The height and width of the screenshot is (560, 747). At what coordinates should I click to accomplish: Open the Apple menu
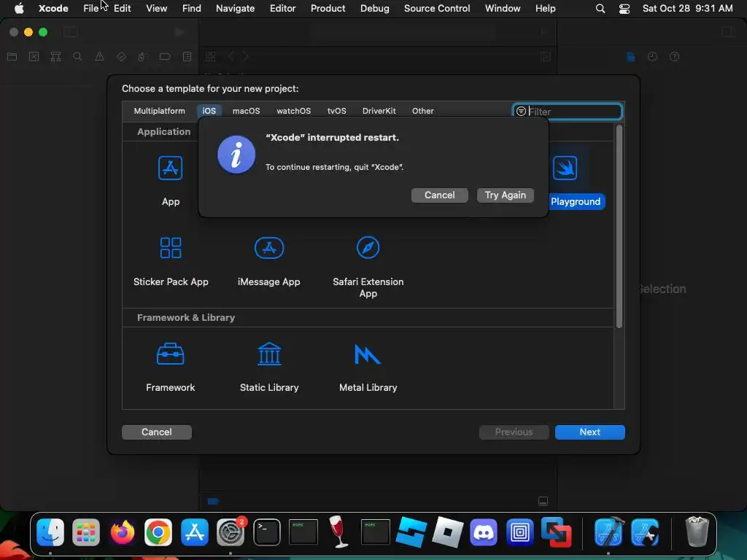[19, 9]
